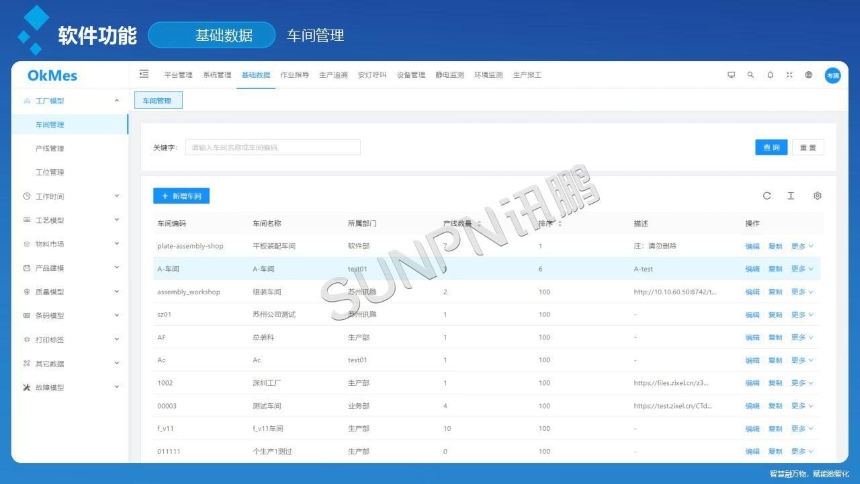Edit the A-车间 row
This screenshot has width=860, height=484.
click(x=752, y=269)
